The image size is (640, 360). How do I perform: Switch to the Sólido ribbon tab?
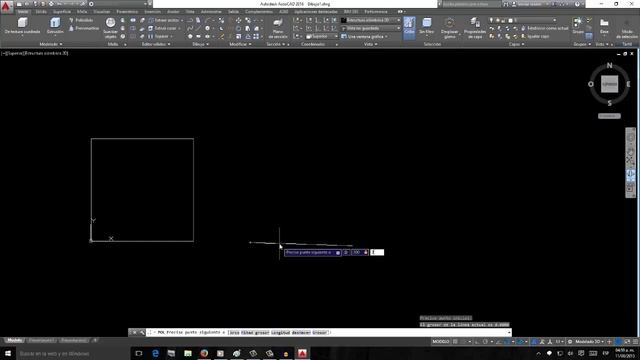pyautogui.click(x=41, y=12)
